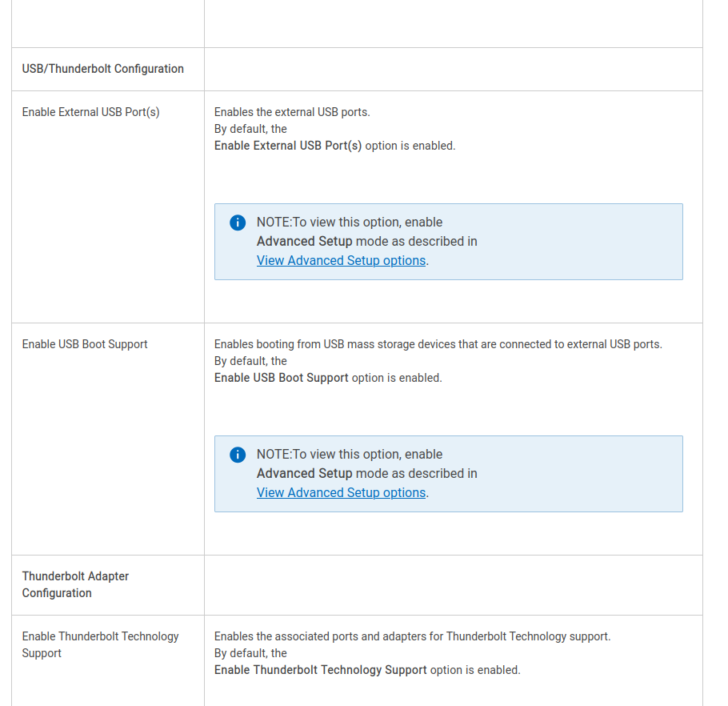This screenshot has width=728, height=706.
Task: Open View Advanced Setup options link under USB Boot Support
Action: [341, 492]
